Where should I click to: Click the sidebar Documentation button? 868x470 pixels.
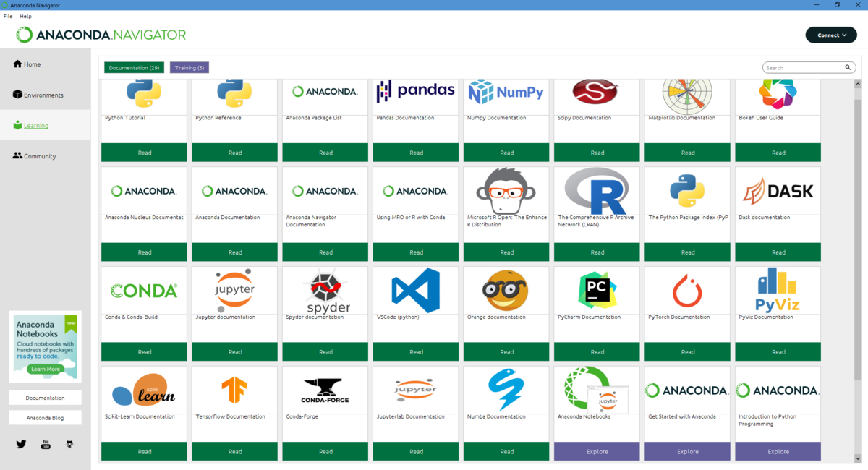click(45, 398)
